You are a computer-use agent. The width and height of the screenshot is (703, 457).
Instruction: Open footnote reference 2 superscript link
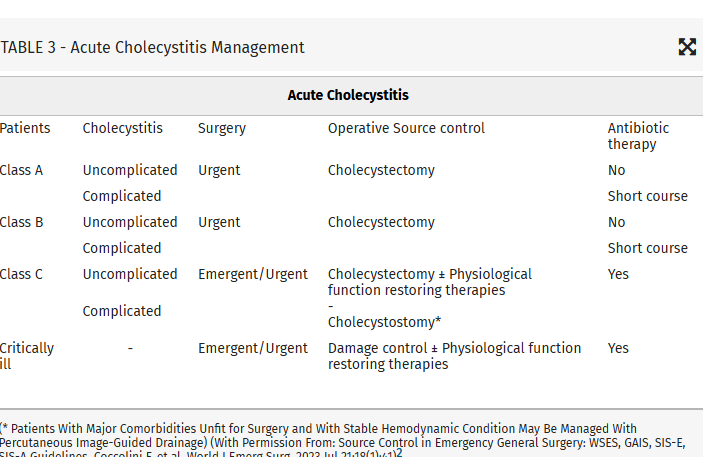[399, 452]
